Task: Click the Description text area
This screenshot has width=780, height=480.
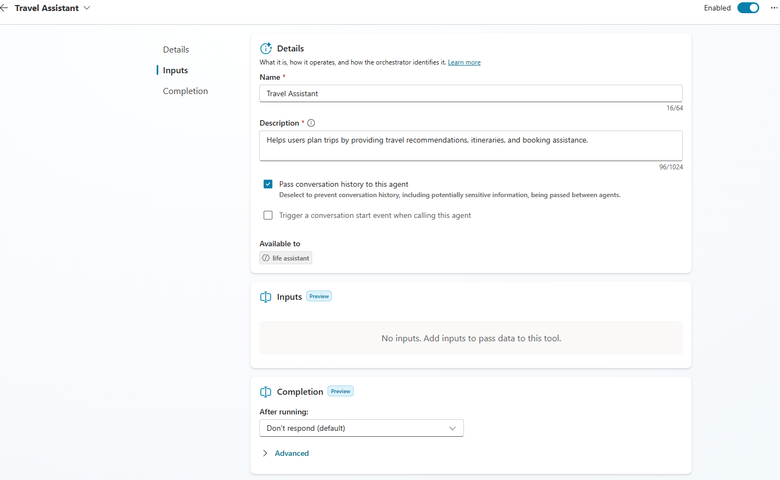Action: (x=471, y=146)
